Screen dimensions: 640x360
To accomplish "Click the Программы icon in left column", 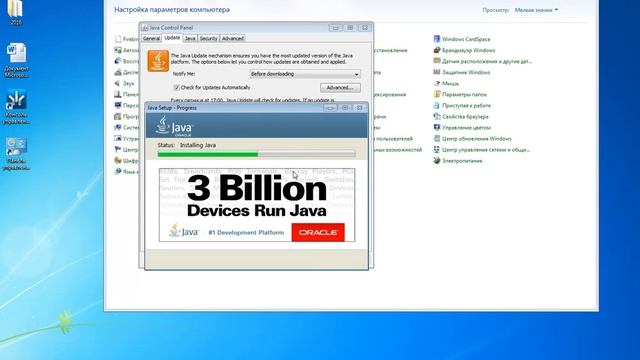I will pyautogui.click(x=118, y=116).
